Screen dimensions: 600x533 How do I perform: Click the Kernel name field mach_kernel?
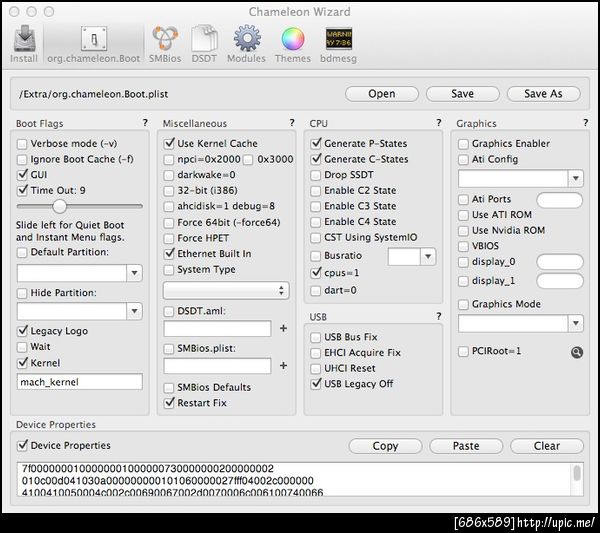(x=80, y=382)
